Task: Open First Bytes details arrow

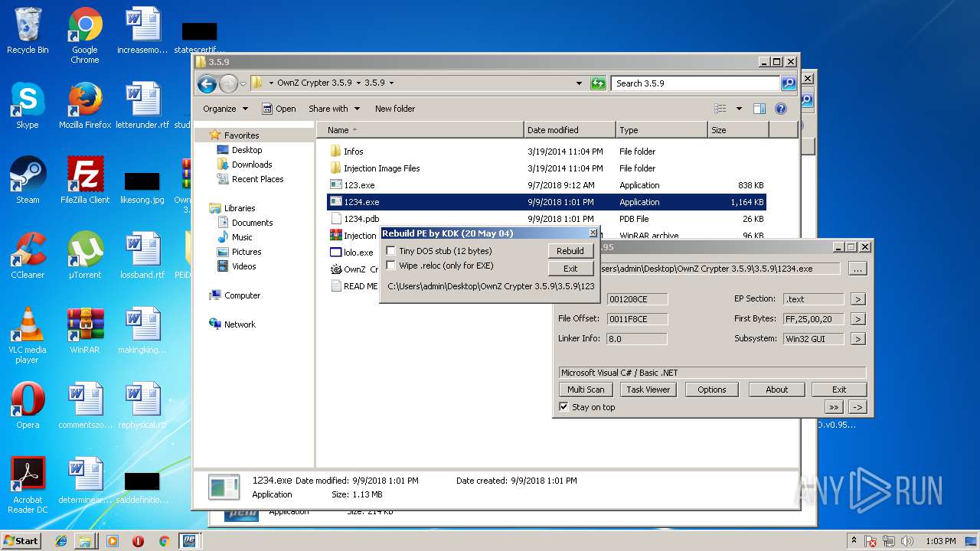Action: tap(858, 319)
